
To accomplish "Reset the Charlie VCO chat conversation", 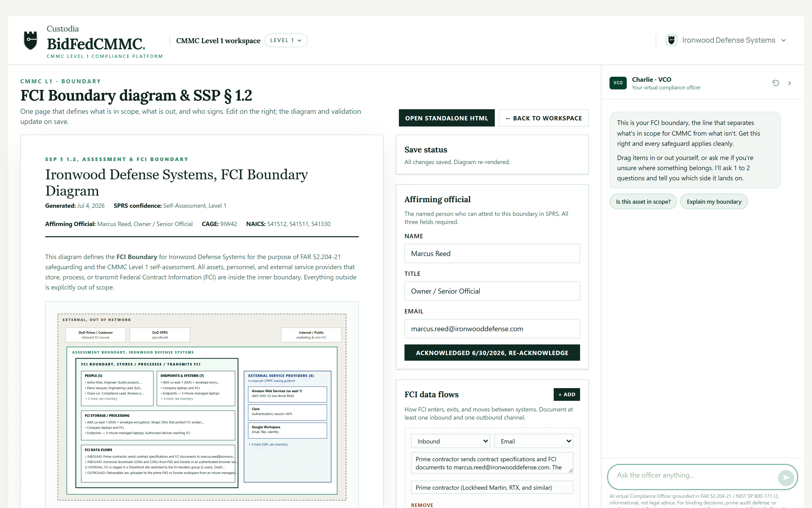I will click(775, 83).
